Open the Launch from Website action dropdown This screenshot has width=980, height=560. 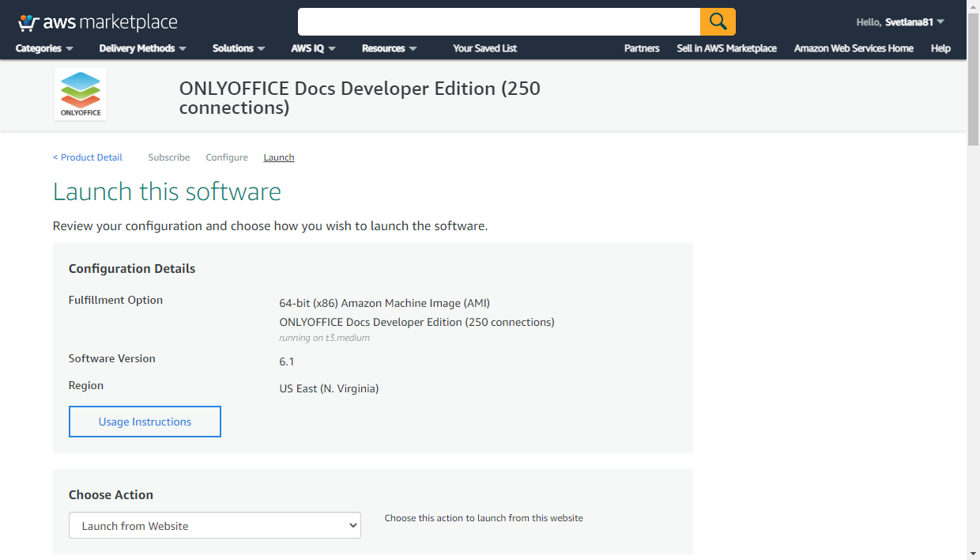coord(214,526)
